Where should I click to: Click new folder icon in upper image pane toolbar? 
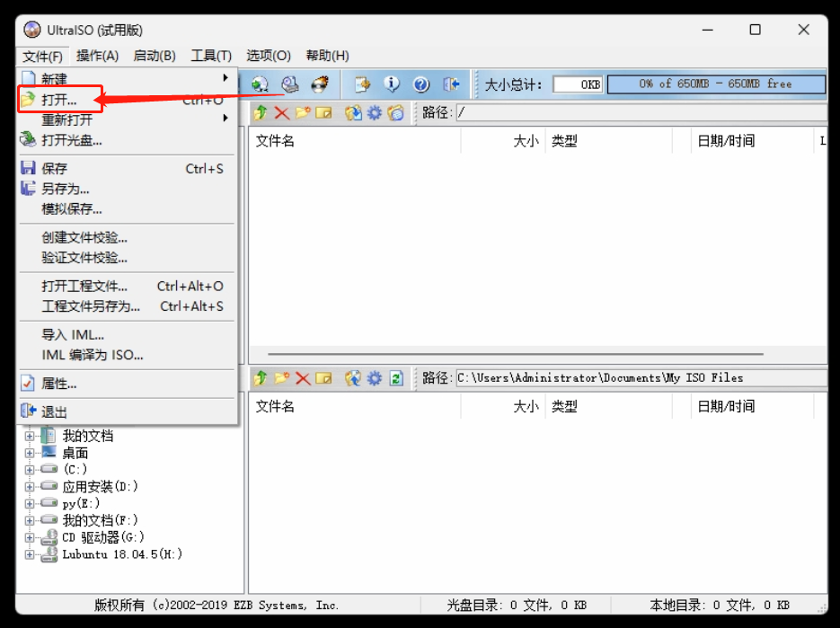303,112
